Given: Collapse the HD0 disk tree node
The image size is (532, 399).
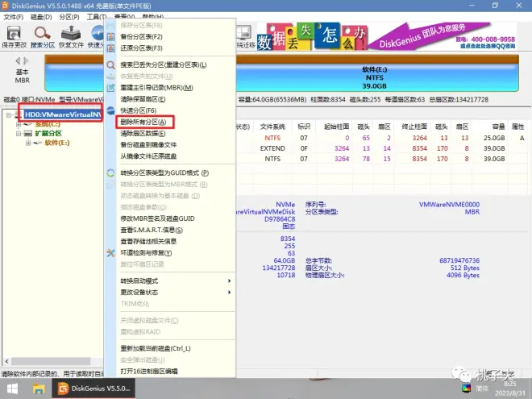Looking at the screenshot, I should tap(9, 115).
